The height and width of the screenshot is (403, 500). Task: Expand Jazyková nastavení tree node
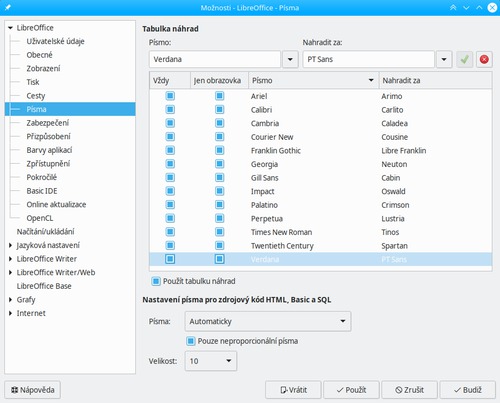(10, 245)
